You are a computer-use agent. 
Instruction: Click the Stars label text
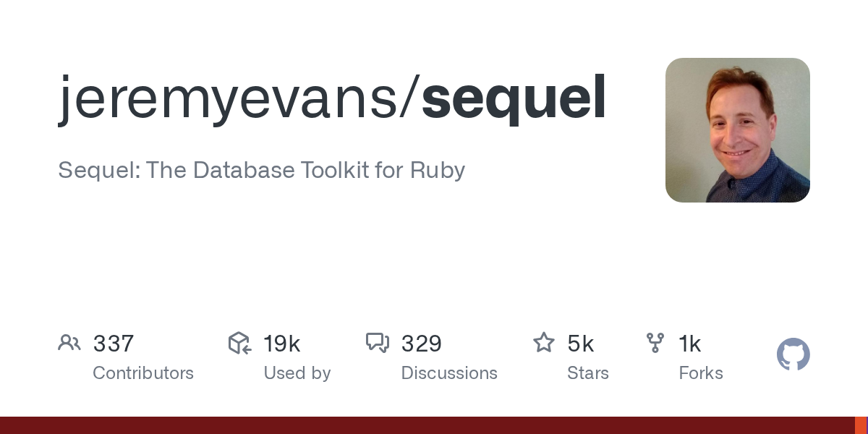point(588,373)
